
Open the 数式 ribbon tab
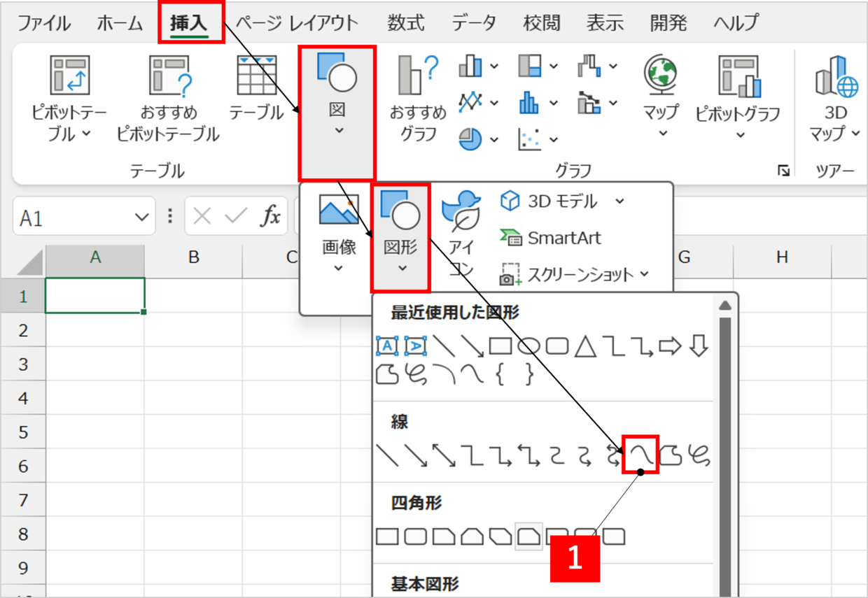point(406,23)
